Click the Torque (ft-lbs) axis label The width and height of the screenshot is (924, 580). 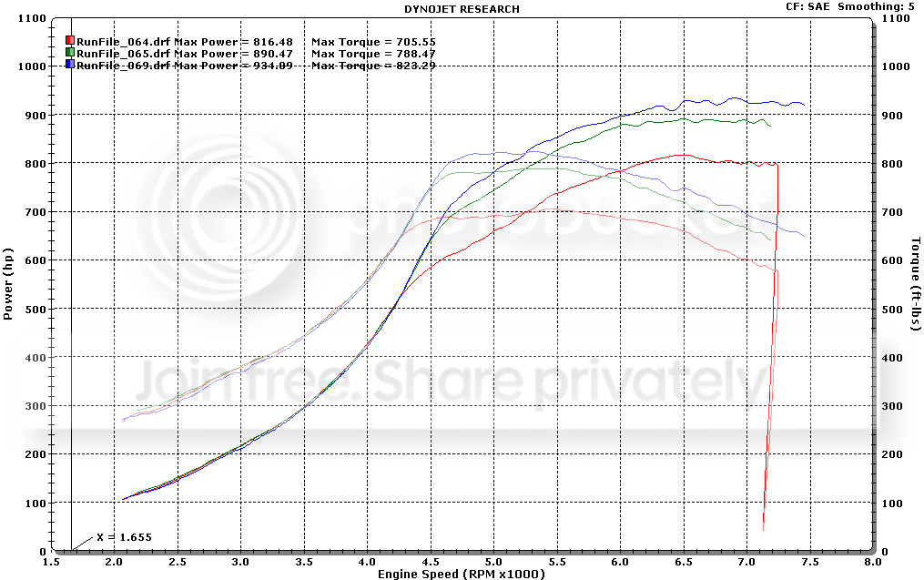(916, 283)
